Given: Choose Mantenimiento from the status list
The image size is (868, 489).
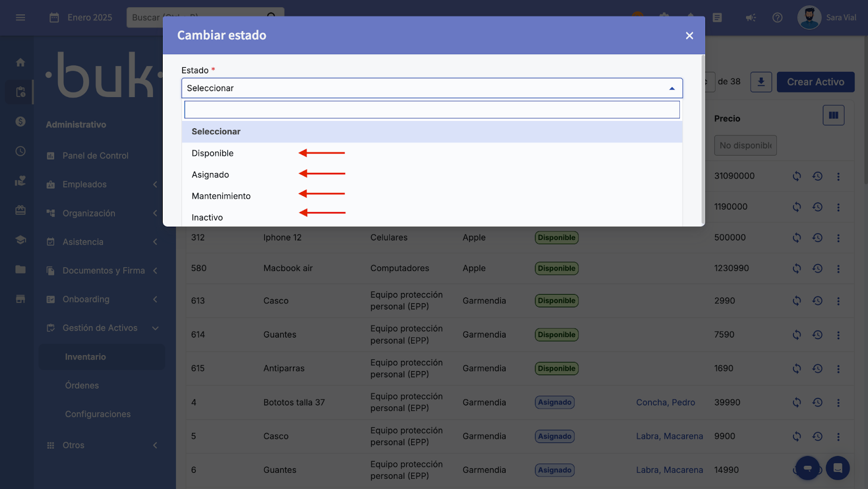Looking at the screenshot, I should tap(221, 196).
